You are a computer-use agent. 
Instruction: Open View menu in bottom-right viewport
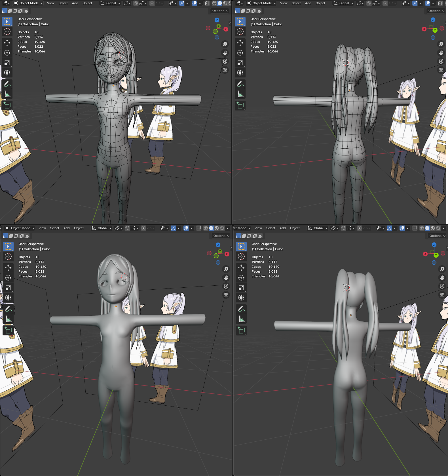point(258,228)
